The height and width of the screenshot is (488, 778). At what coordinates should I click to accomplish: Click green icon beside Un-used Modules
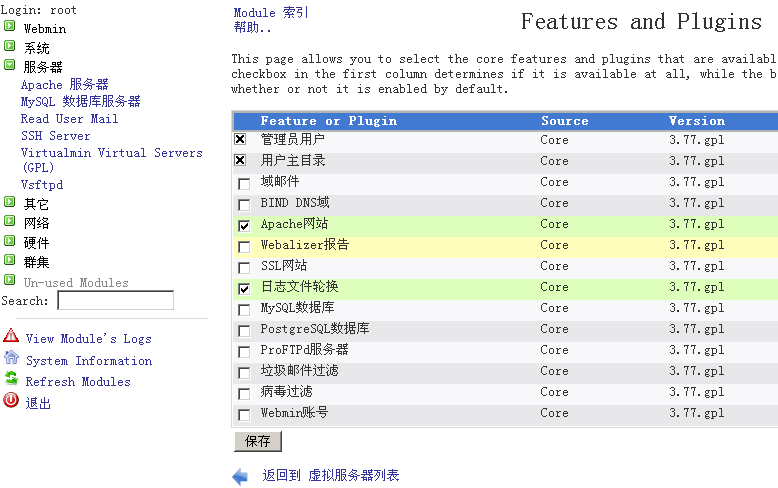point(9,280)
